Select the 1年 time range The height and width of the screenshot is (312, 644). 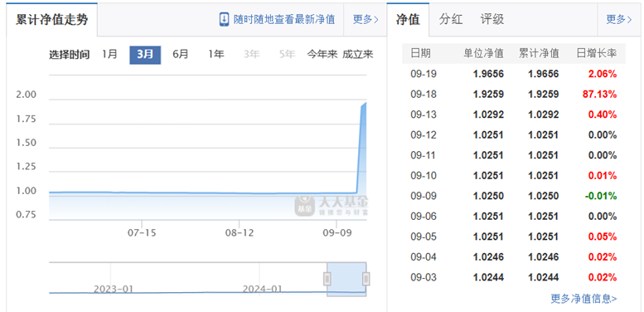216,55
